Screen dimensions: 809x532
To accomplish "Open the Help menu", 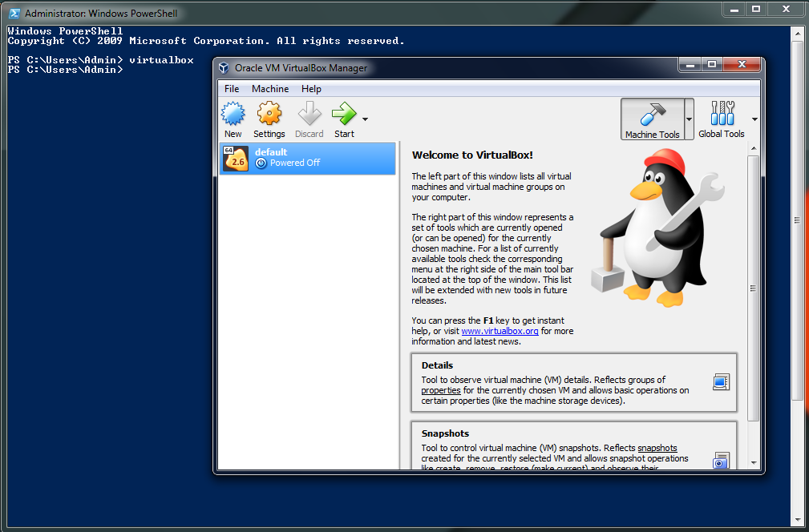I will click(x=310, y=88).
